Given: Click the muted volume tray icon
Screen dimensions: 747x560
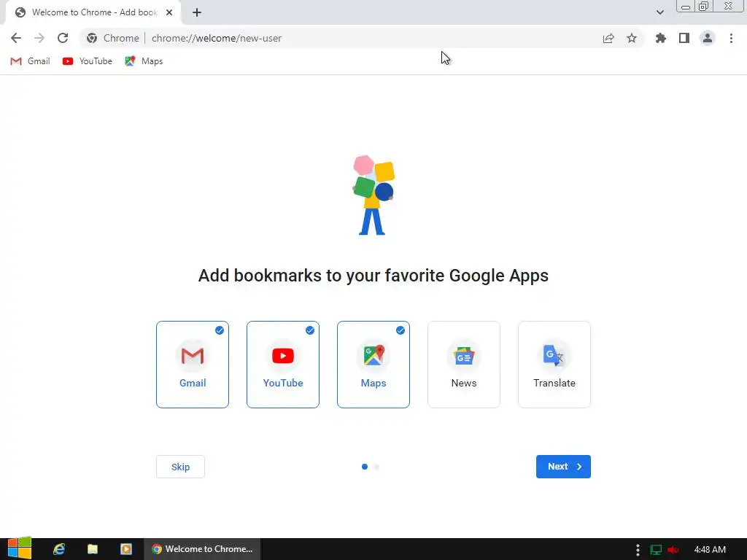Looking at the screenshot, I should pos(673,550).
